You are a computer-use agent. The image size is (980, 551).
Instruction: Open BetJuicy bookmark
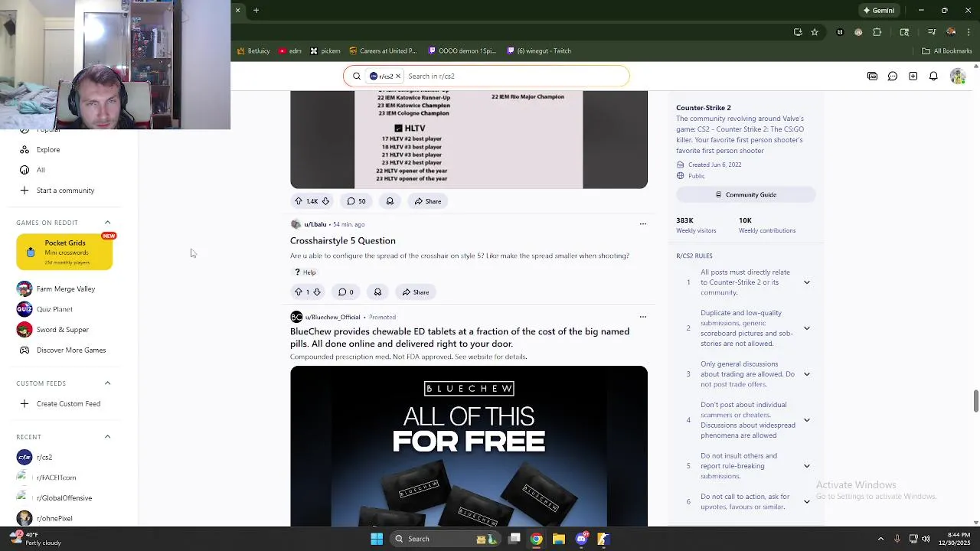click(253, 51)
